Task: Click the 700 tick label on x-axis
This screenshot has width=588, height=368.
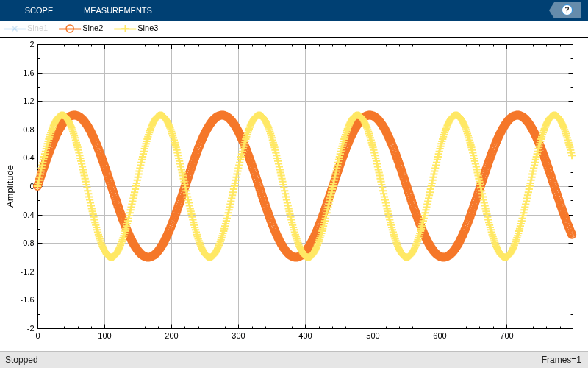Action: pos(506,336)
